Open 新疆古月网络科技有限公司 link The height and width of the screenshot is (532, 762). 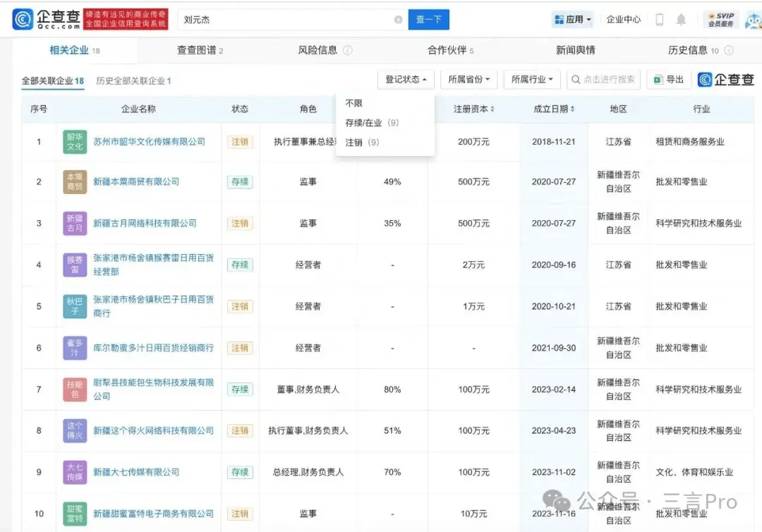coord(145,223)
